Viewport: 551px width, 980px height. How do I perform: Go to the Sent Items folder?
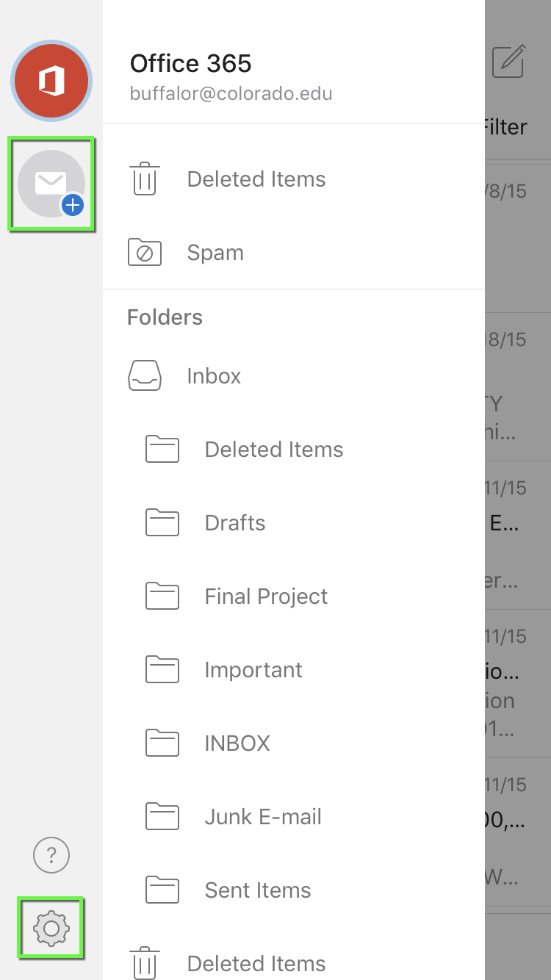(x=258, y=890)
